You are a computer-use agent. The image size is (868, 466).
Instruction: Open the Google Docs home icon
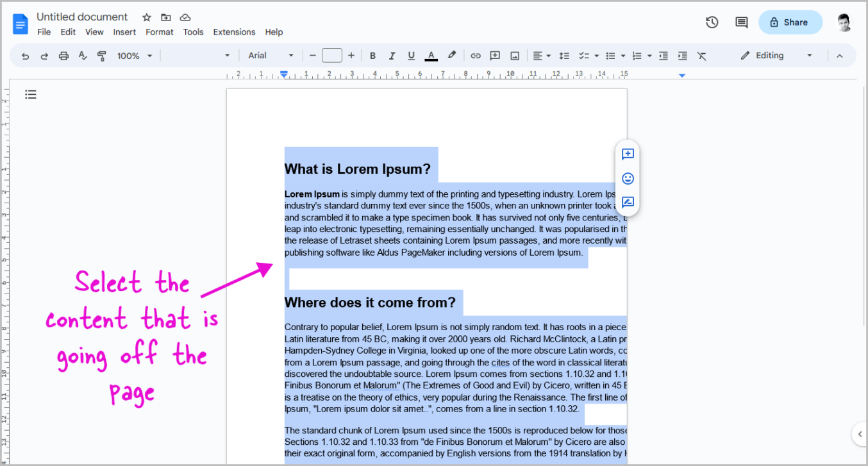click(21, 24)
